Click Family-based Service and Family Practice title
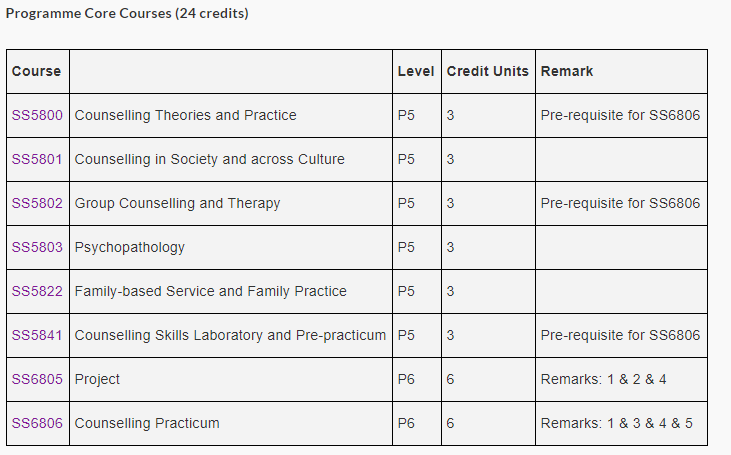Screen dimensions: 731x455 pos(211,291)
